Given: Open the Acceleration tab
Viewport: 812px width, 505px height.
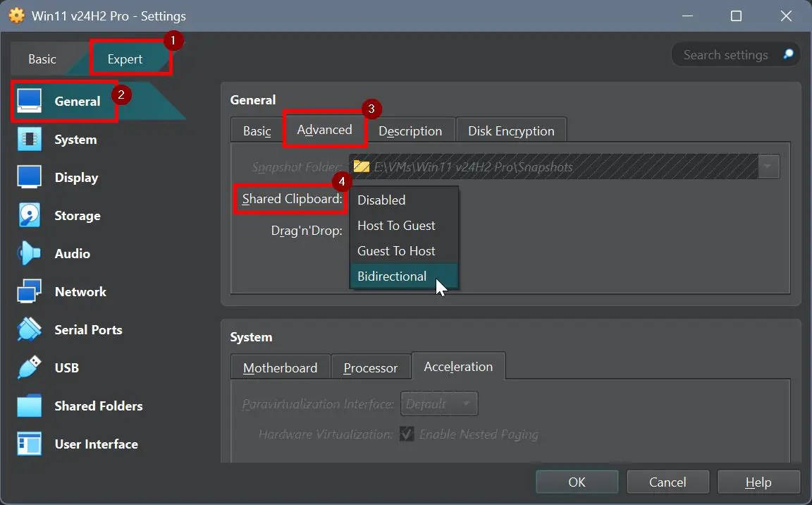Looking at the screenshot, I should [458, 366].
